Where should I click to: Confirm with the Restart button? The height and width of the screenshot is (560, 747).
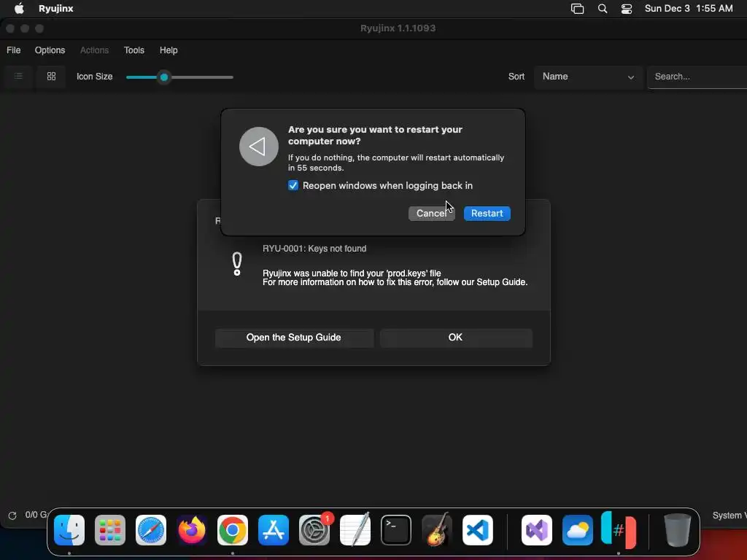[487, 214]
